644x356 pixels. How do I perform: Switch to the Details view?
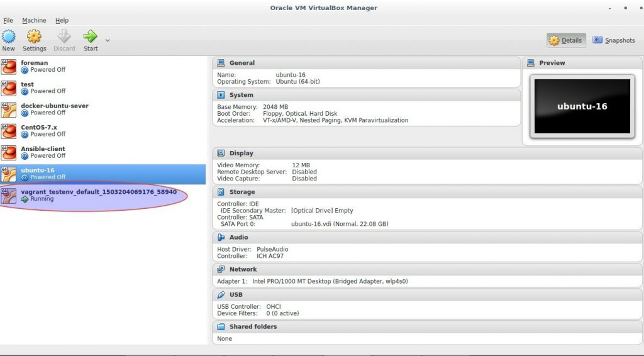click(566, 40)
